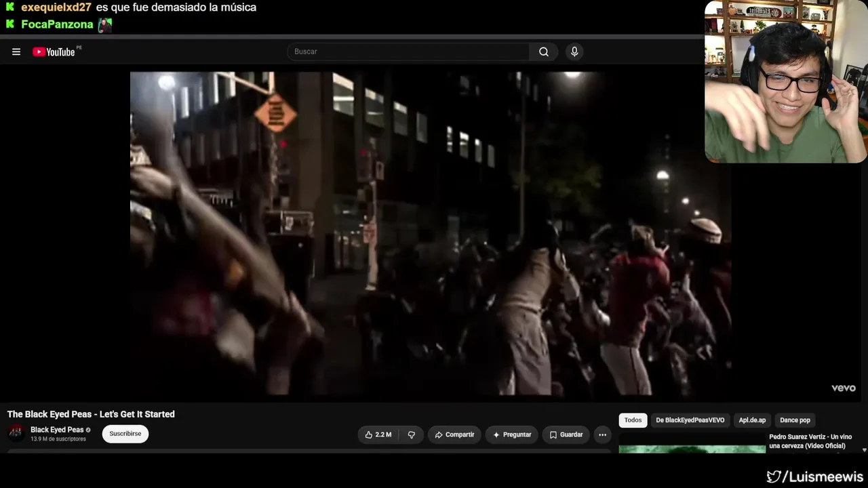This screenshot has width=868, height=488.
Task: Click the exequielxd27 chat username
Action: click(56, 7)
